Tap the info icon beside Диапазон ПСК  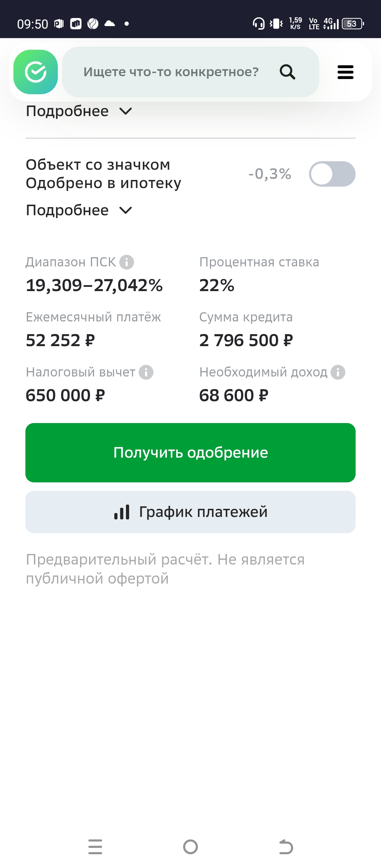tap(127, 262)
